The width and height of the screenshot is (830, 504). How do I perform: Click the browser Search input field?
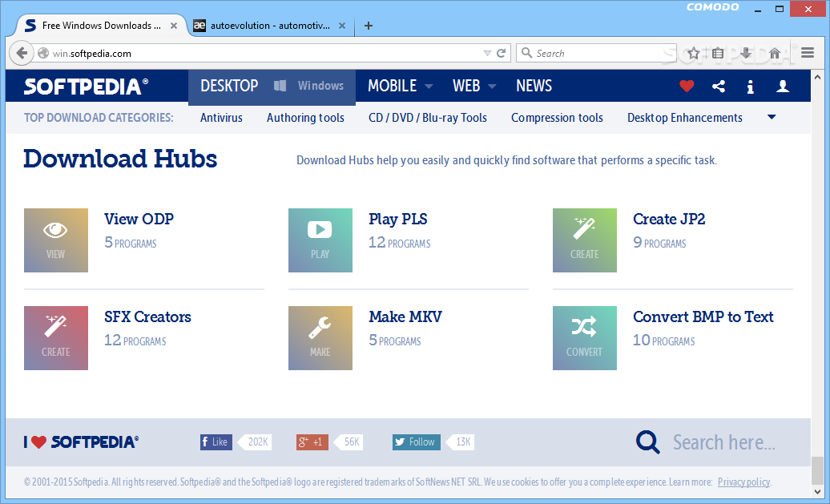598,53
